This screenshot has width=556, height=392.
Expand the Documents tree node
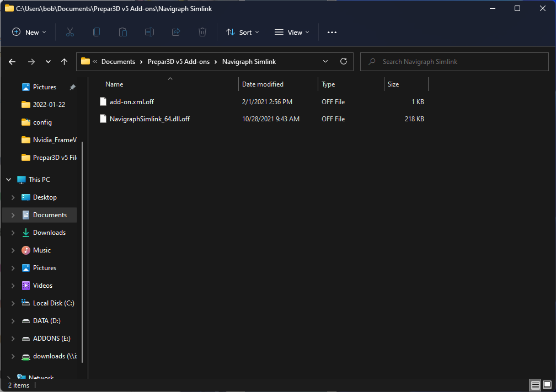pos(13,215)
